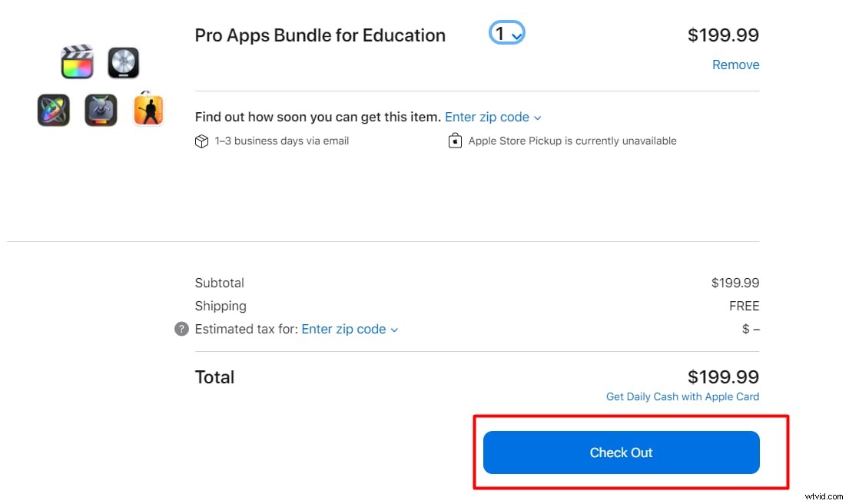This screenshot has width=859, height=504.
Task: Open Get Daily Cash with Apple Card
Action: coord(682,396)
